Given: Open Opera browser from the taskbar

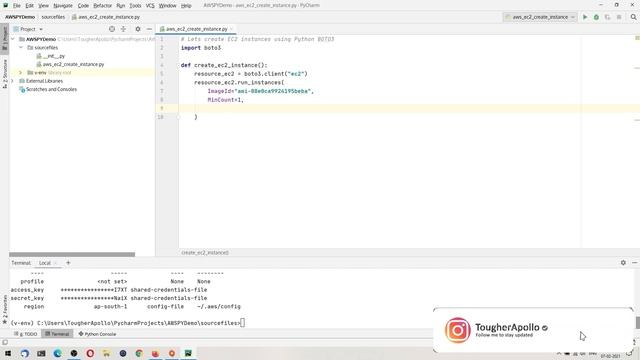Looking at the screenshot, I should coord(90,353).
